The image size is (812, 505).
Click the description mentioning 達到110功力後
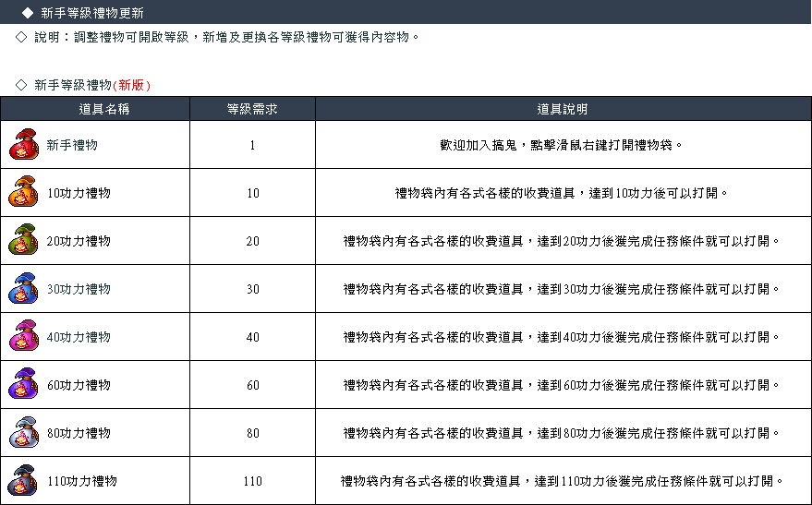(x=562, y=481)
